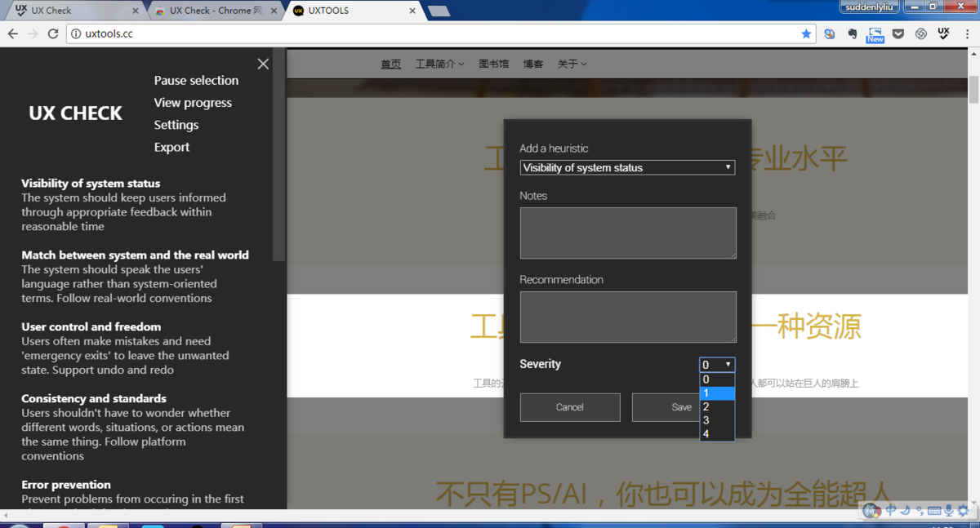Close the UX Check side panel
The image size is (980, 528).
[263, 64]
